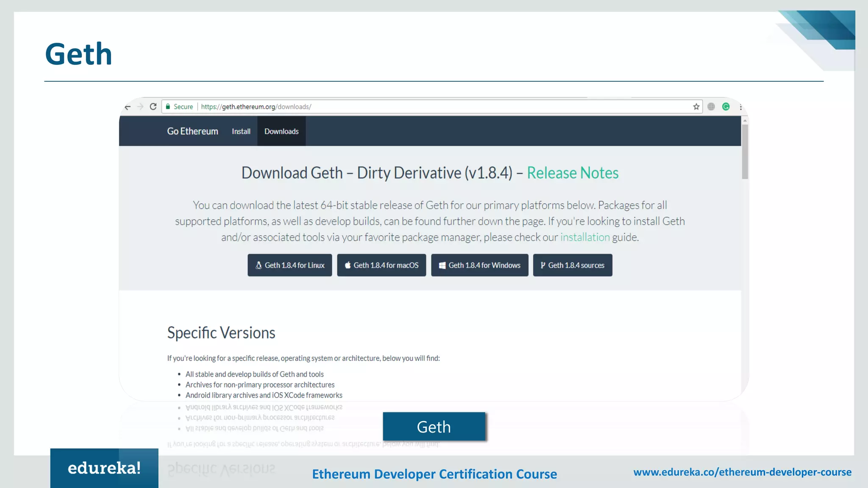Click 'All stable and develop builds of Geth and tools'
This screenshot has height=488, width=868.
(255, 374)
